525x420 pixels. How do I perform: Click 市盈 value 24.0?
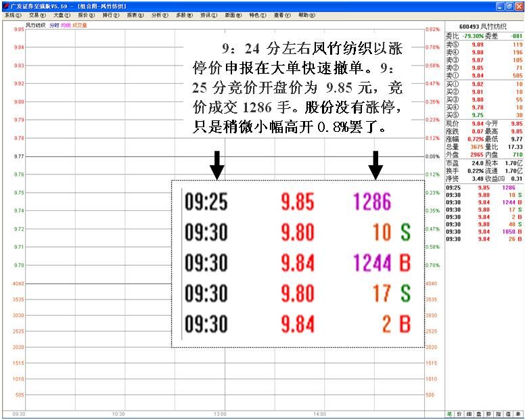[478, 163]
